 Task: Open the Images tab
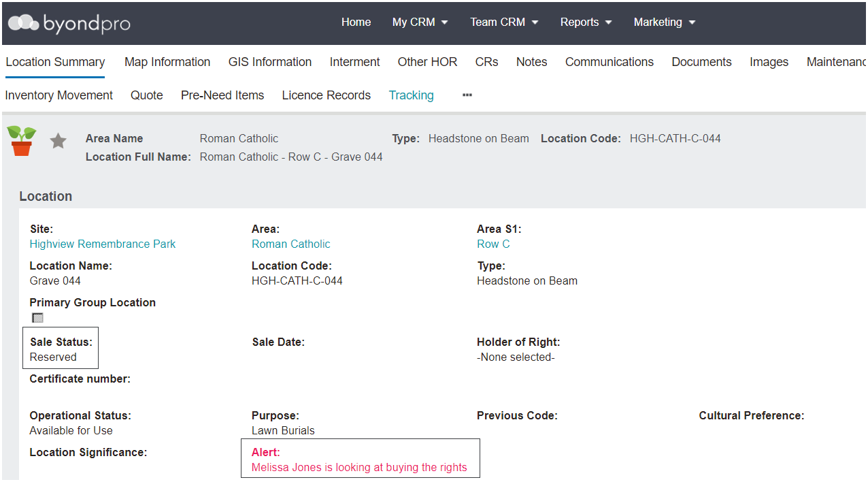[x=769, y=62]
